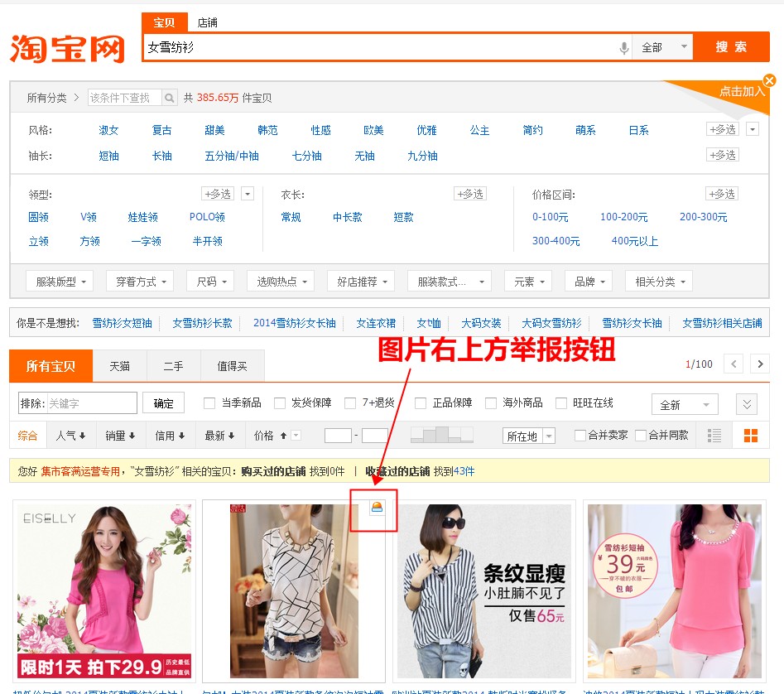Click the 女雪纺衫长款 suggestion link
This screenshot has height=694, width=784.
202,323
